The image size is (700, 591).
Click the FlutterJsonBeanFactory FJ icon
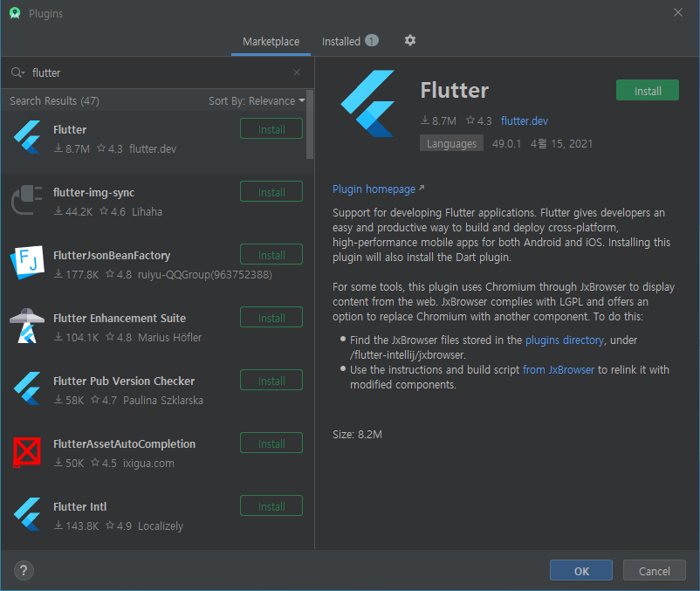click(x=27, y=263)
